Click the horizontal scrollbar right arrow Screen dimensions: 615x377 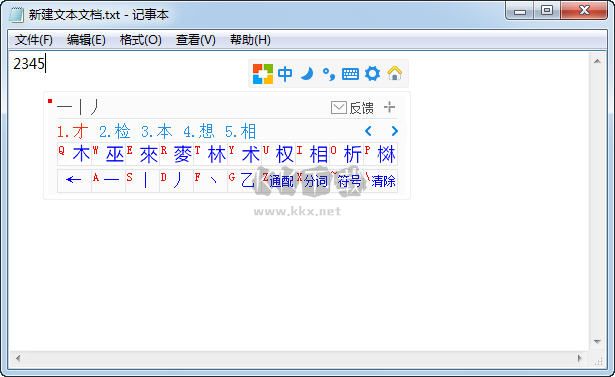(580, 358)
